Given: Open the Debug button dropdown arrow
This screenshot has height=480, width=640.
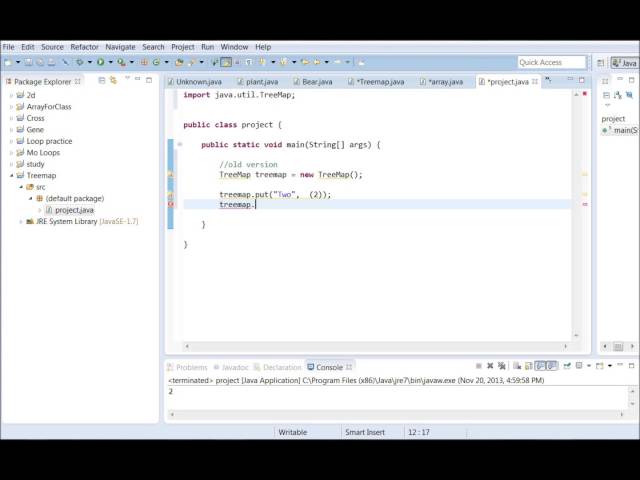Looking at the screenshot, I should click(90, 62).
